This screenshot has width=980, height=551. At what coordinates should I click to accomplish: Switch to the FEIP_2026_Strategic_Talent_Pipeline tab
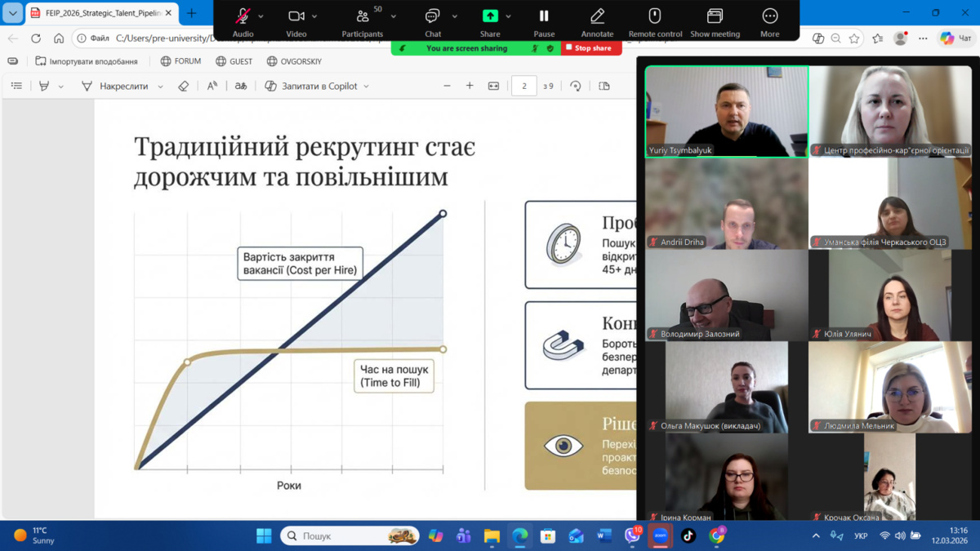[x=98, y=13]
